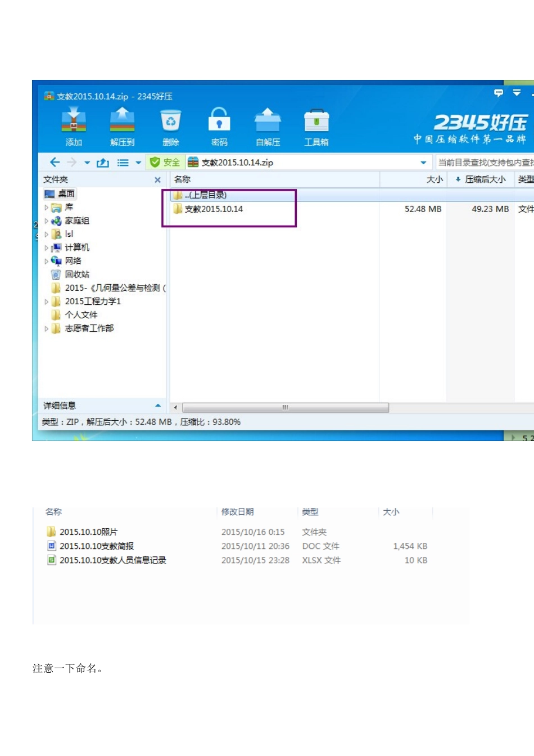Viewport: 534px width, 756px height.
Task: Click the 1,454 KB size value
Action: [410, 546]
